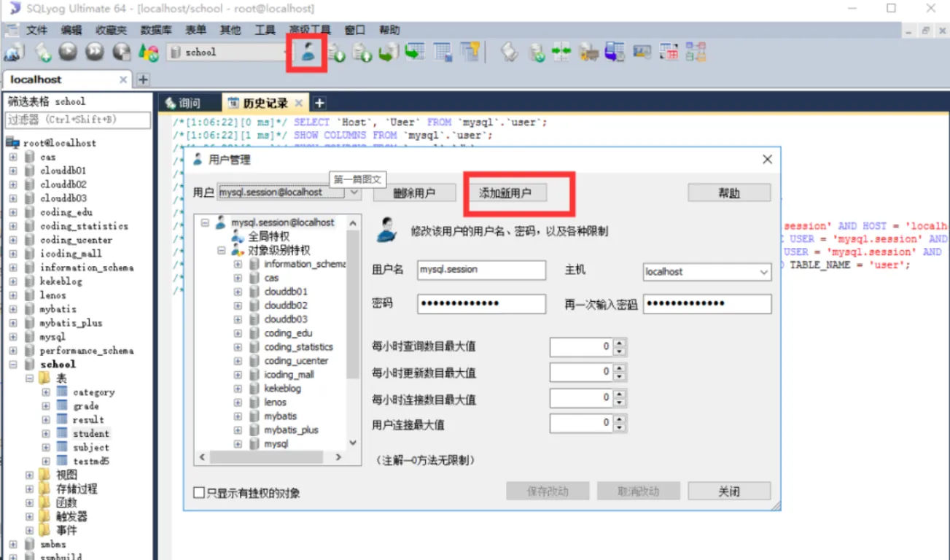The width and height of the screenshot is (950, 560).
Task: Collapse the school database tree node
Action: point(13,365)
